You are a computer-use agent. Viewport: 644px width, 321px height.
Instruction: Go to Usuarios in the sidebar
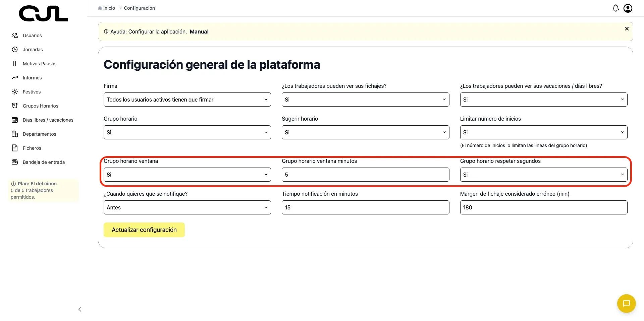tap(32, 36)
